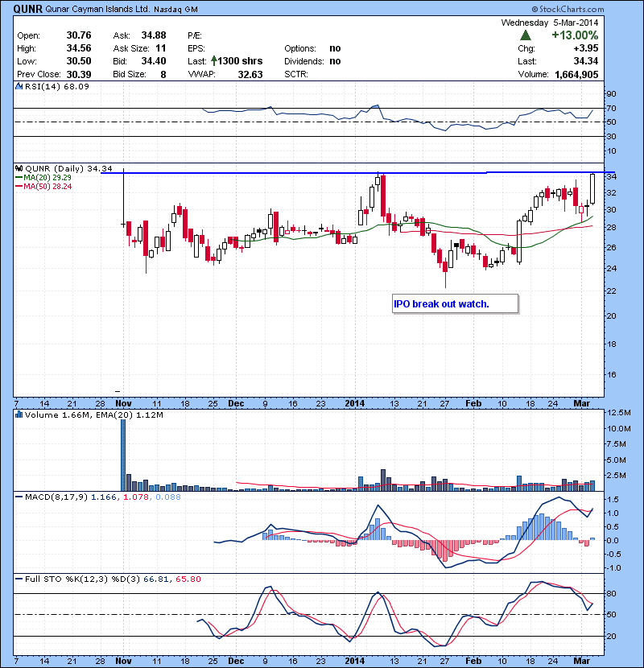Click the Bid Size value 8
This screenshot has height=668, width=644.
click(163, 74)
